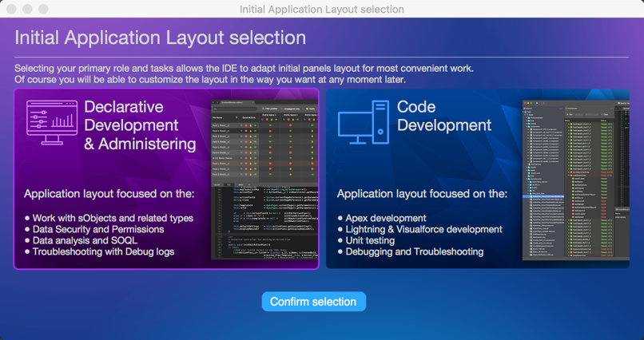
Task: Click the desktop computer icon for Code Development
Action: 364,122
